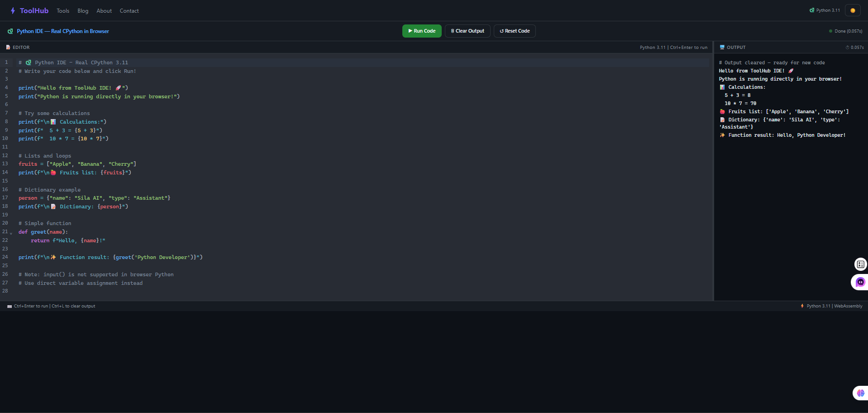Click the Done (0.057s) status text
The image size is (868, 413).
point(848,31)
